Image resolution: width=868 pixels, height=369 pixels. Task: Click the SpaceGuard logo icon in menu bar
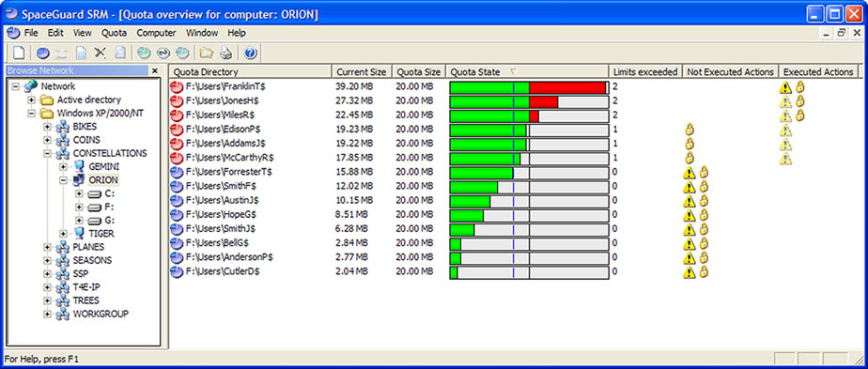(12, 33)
